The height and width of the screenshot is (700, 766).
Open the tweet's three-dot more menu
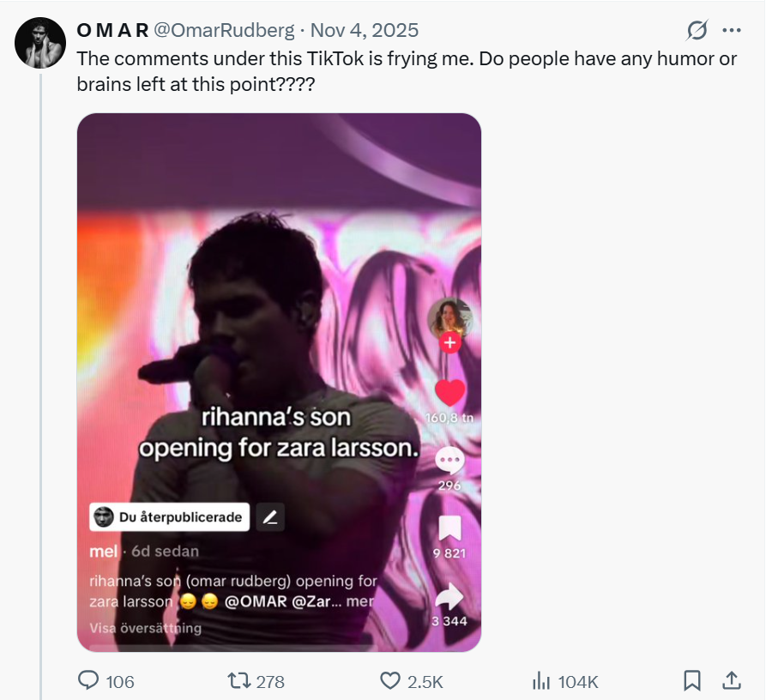tap(731, 31)
